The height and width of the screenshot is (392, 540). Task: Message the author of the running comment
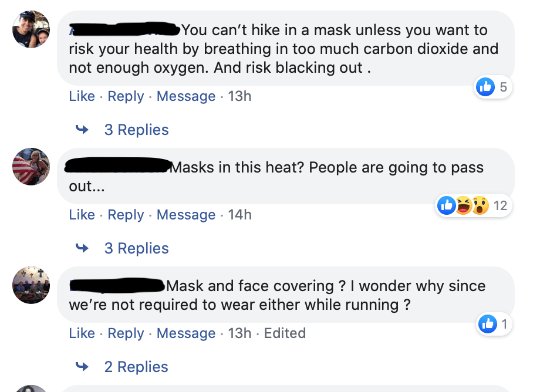point(186,333)
